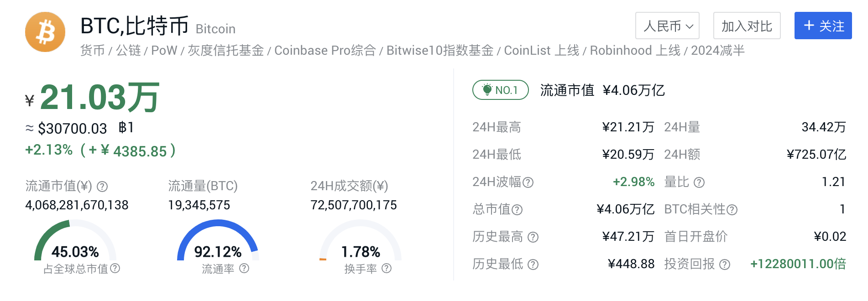This screenshot has height=301, width=868.
Task: Click the orange Bitcoin logo icon
Action: [x=45, y=32]
